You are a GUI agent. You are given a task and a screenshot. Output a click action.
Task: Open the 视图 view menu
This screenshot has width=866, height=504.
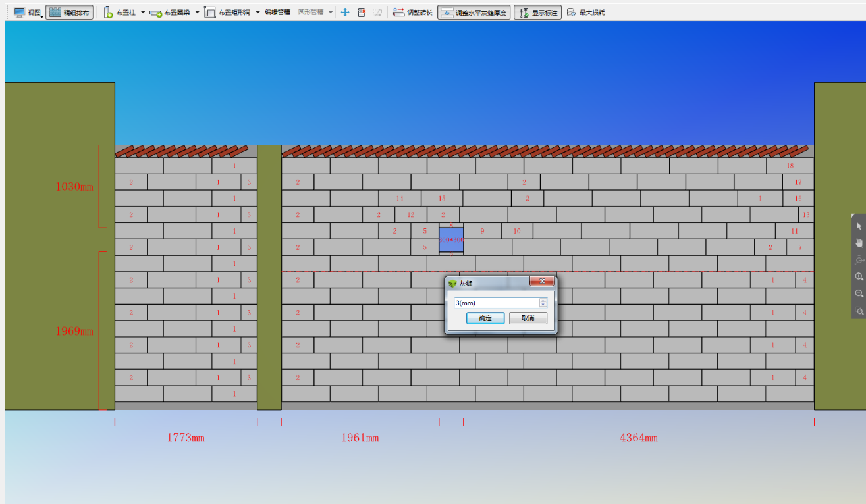coord(28,13)
